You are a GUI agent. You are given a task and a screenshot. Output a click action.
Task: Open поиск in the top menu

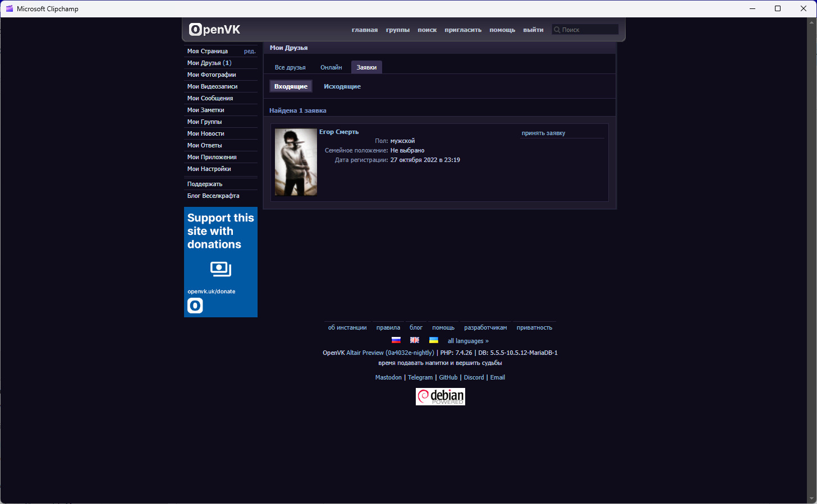point(427,30)
